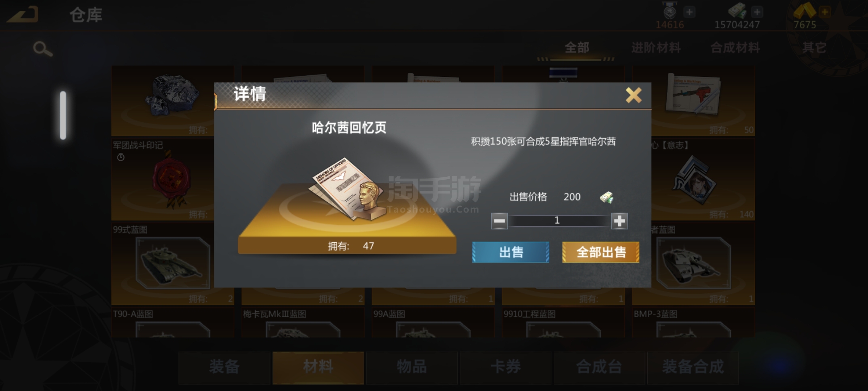The height and width of the screenshot is (391, 868).
Task: Close the 详情 dialog with the X
Action: pos(633,95)
